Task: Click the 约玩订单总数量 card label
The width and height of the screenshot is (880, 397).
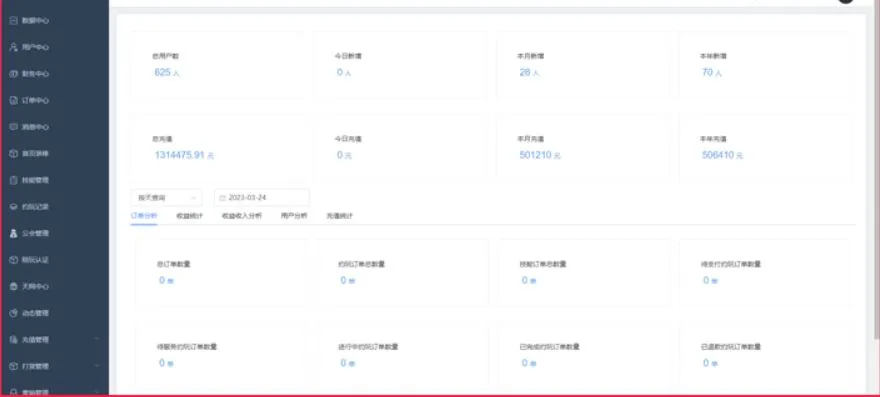Action: 361,264
